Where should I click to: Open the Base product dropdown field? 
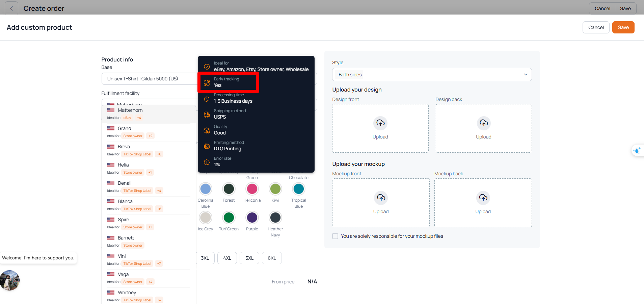tap(149, 79)
